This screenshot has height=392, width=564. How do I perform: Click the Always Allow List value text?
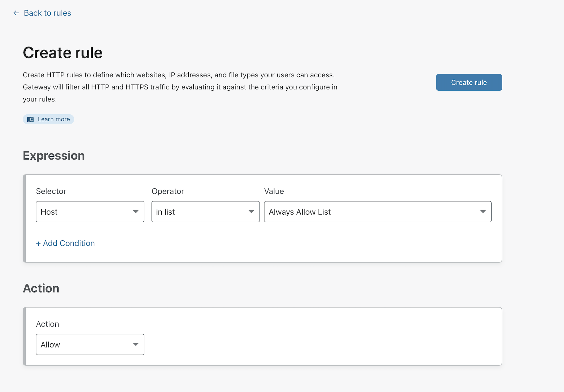tap(299, 212)
